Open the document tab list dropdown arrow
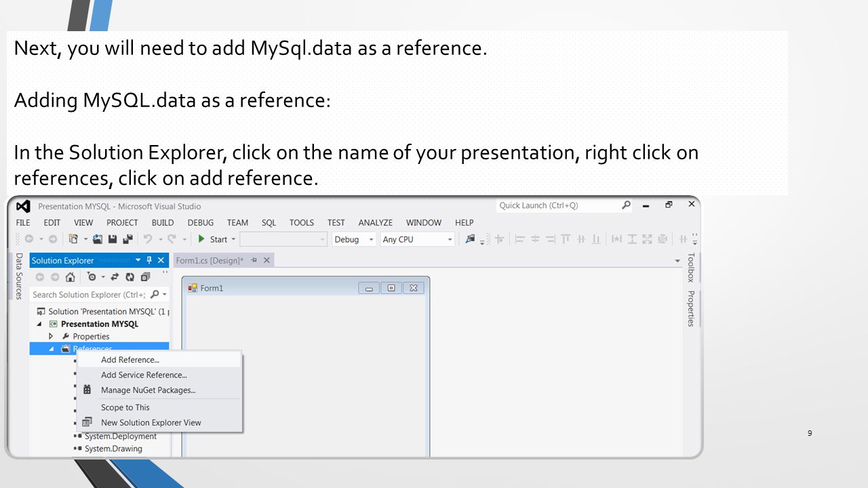This screenshot has height=488, width=868. pos(677,261)
